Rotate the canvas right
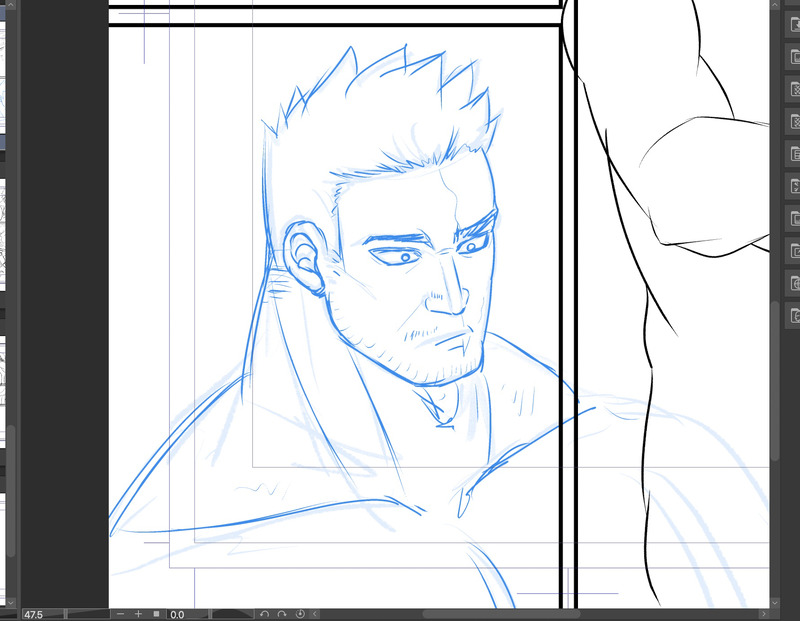Viewport: 800px width, 621px height. tap(282, 614)
